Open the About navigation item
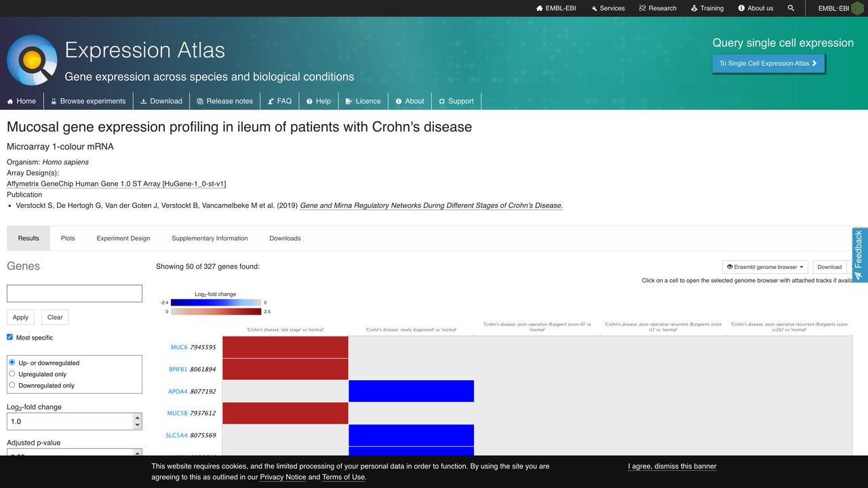 (410, 101)
